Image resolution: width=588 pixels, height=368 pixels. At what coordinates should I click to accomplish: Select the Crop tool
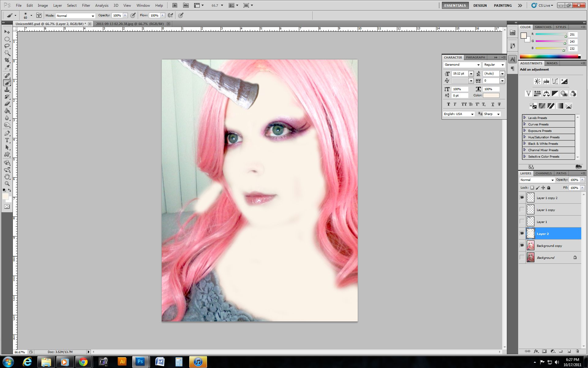pyautogui.click(x=7, y=60)
